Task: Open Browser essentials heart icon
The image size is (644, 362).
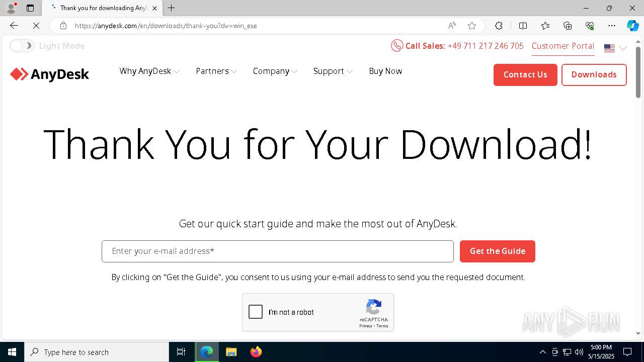Action: [590, 26]
